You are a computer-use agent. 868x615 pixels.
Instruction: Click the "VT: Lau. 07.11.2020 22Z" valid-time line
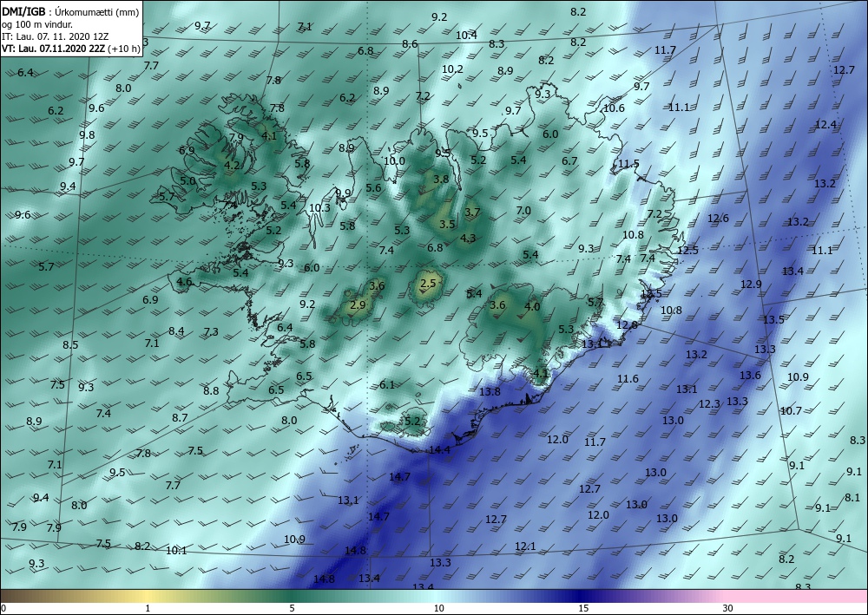click(x=53, y=49)
